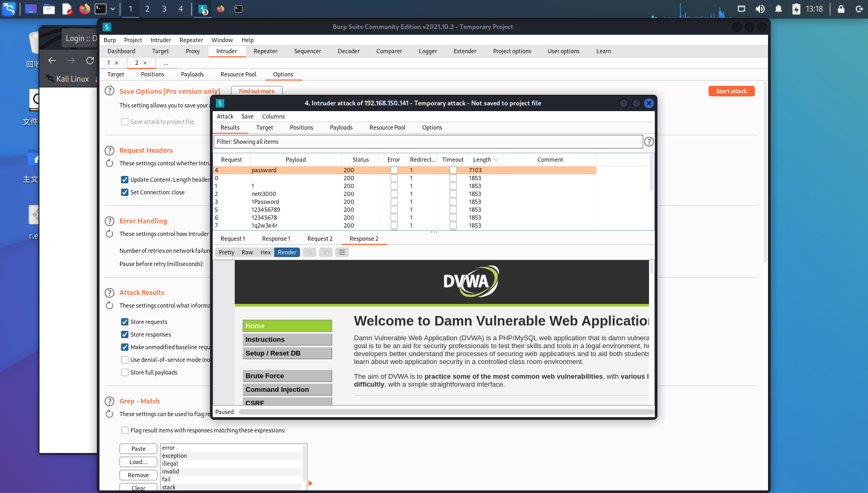Image resolution: width=868 pixels, height=493 pixels.
Task: Open the Columns menu in attack window
Action: 273,116
